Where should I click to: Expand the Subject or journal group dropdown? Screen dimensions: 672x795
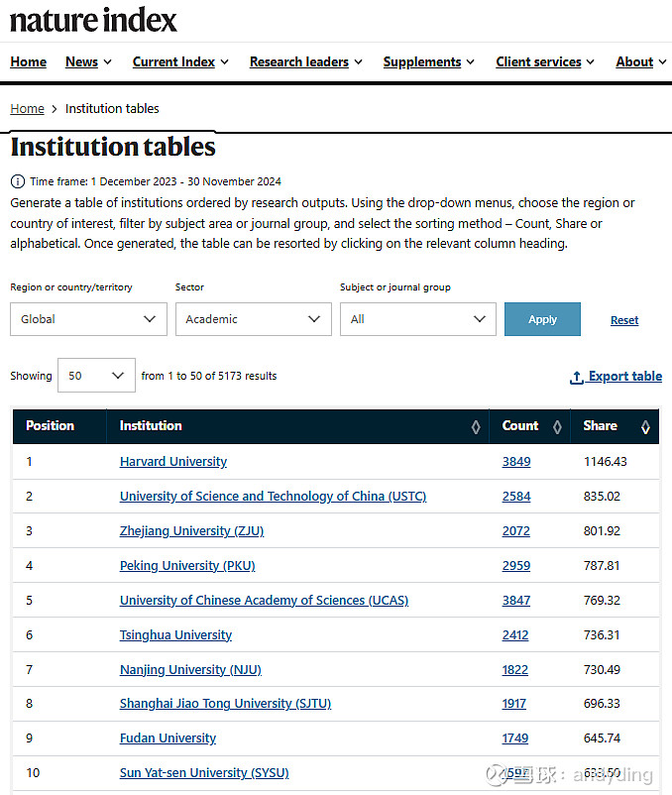tap(417, 319)
